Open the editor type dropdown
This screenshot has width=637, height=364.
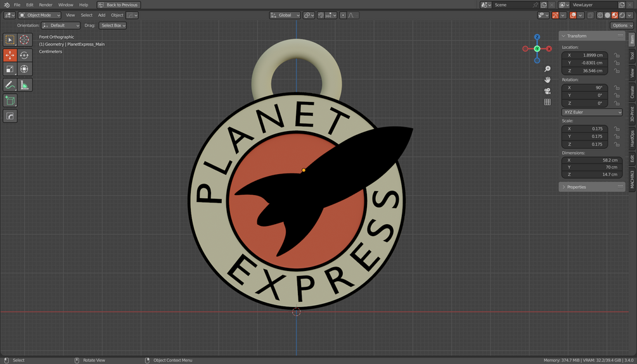point(10,15)
